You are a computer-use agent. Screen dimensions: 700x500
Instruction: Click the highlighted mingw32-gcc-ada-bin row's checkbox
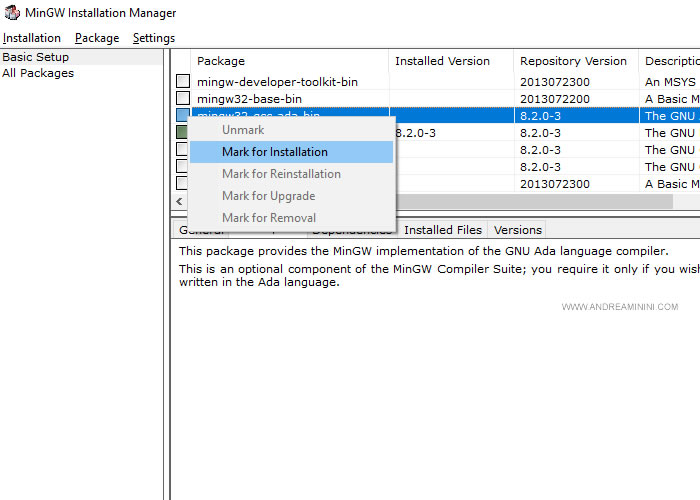coord(182,115)
